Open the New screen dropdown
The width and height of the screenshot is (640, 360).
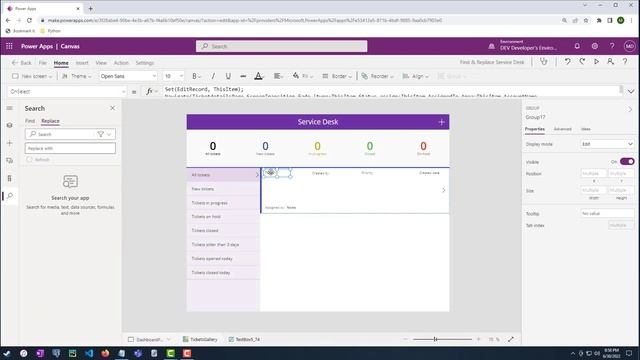32,76
